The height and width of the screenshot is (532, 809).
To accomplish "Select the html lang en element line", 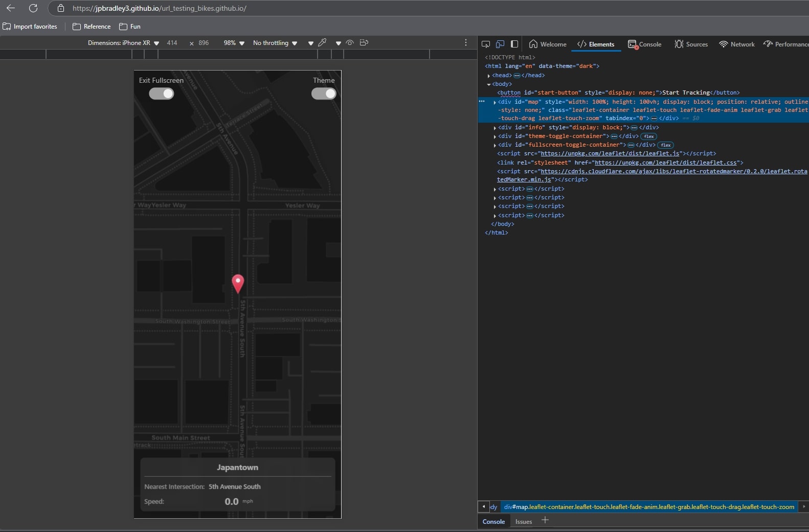I will [542, 66].
